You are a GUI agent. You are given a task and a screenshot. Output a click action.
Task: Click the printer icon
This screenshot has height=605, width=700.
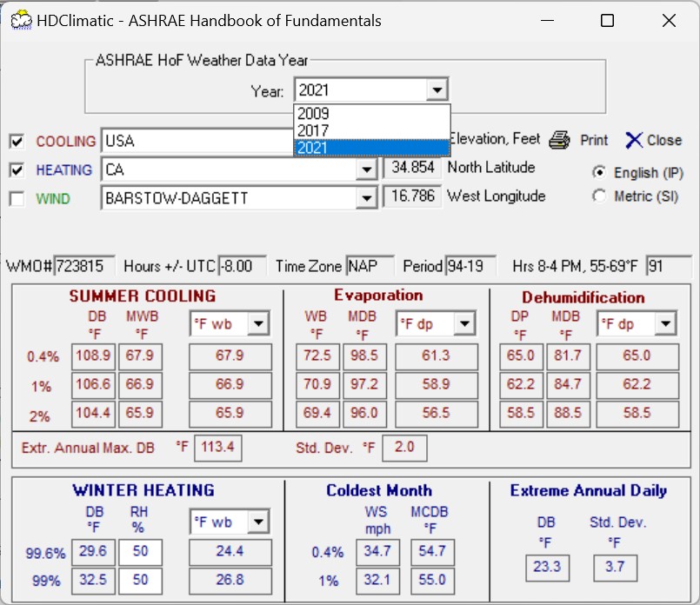559,140
